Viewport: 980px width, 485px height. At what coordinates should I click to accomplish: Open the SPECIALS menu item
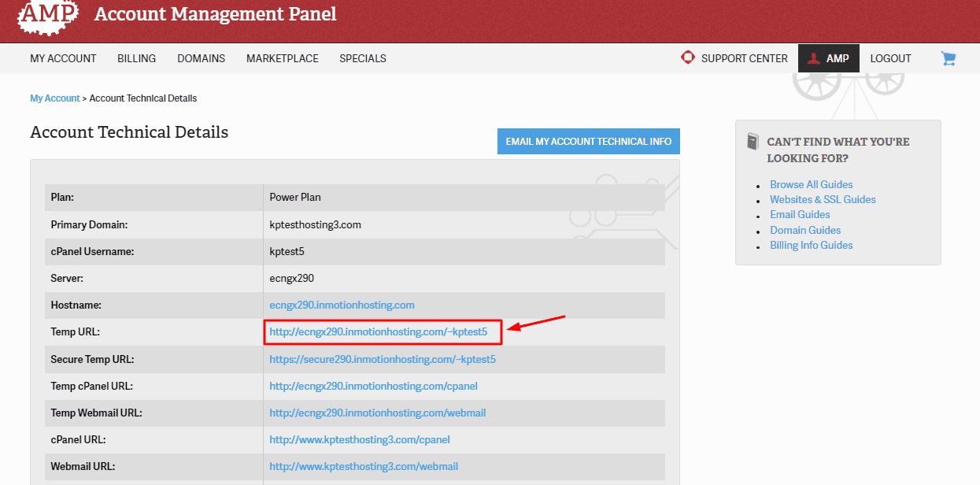point(363,58)
